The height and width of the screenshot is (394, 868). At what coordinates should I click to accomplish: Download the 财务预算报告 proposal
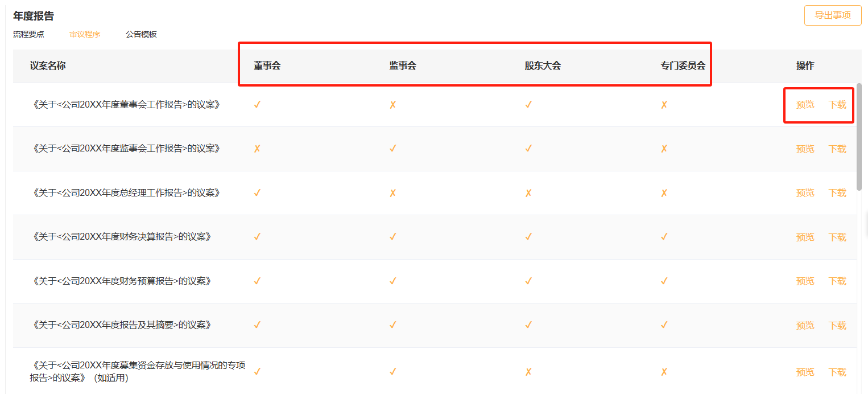(837, 281)
